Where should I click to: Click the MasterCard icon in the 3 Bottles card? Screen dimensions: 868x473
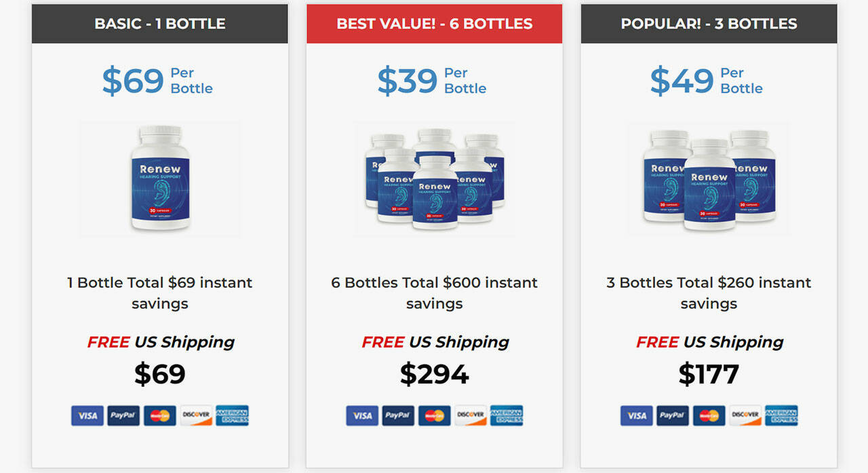(x=709, y=415)
